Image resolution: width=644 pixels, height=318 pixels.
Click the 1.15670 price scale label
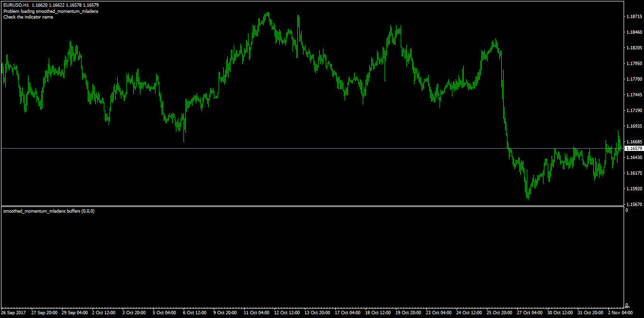[634, 205]
